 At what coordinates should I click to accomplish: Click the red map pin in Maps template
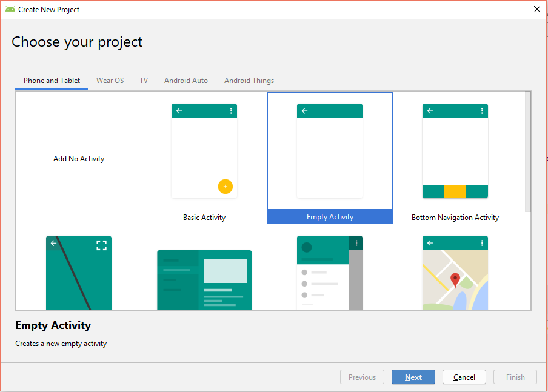tap(455, 280)
